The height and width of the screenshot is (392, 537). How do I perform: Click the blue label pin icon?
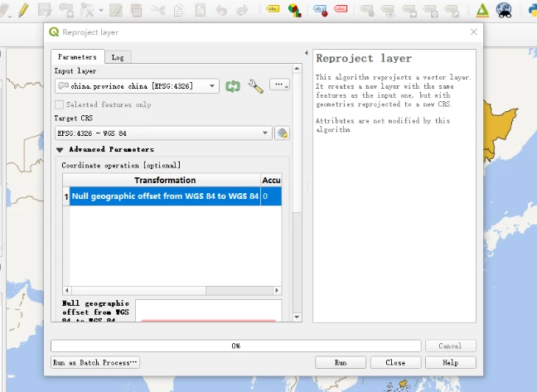pyautogui.click(x=321, y=10)
